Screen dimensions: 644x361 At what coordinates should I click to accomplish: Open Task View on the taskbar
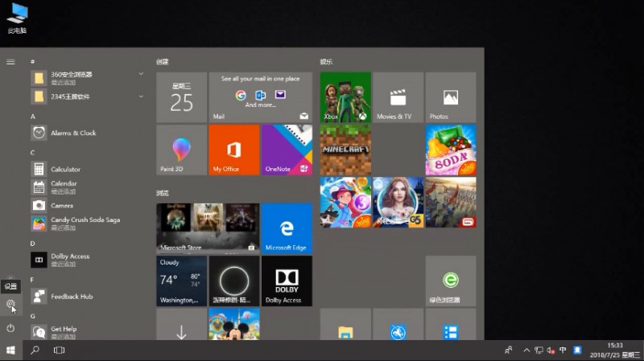[x=59, y=351]
